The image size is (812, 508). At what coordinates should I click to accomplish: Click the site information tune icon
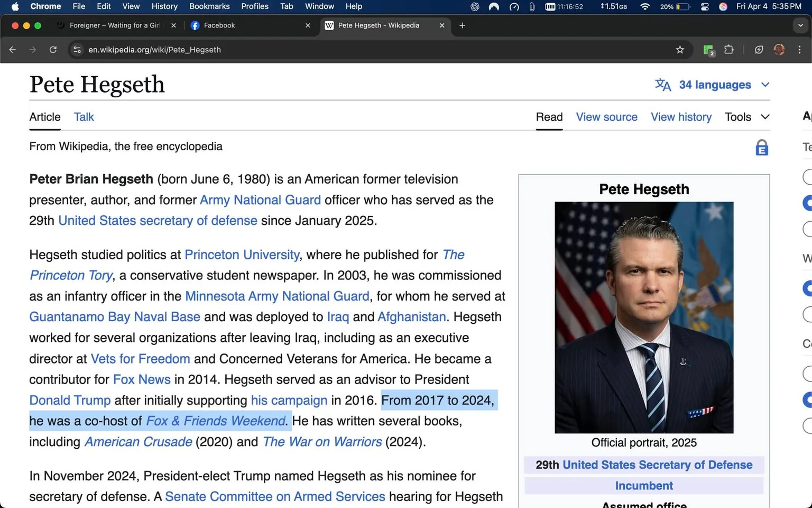click(77, 50)
